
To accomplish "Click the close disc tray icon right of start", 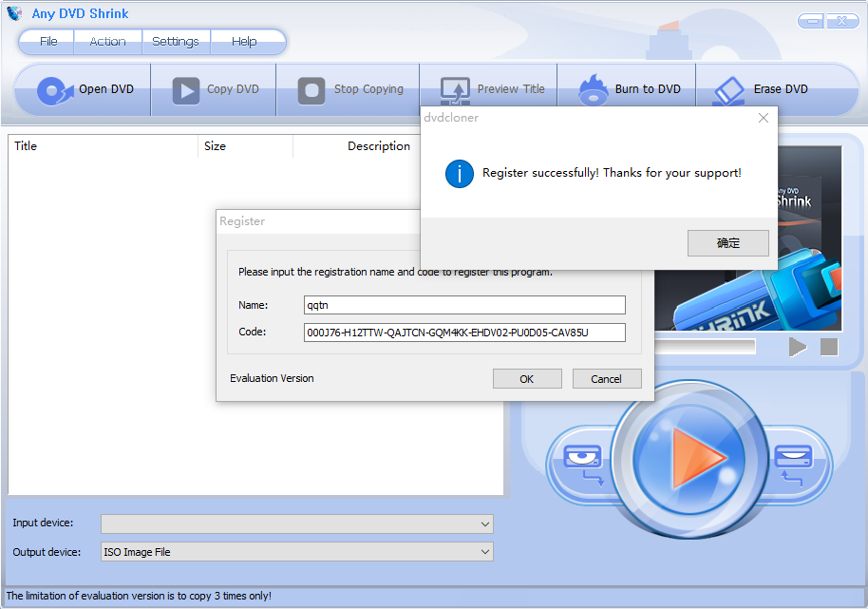I will 791,461.
